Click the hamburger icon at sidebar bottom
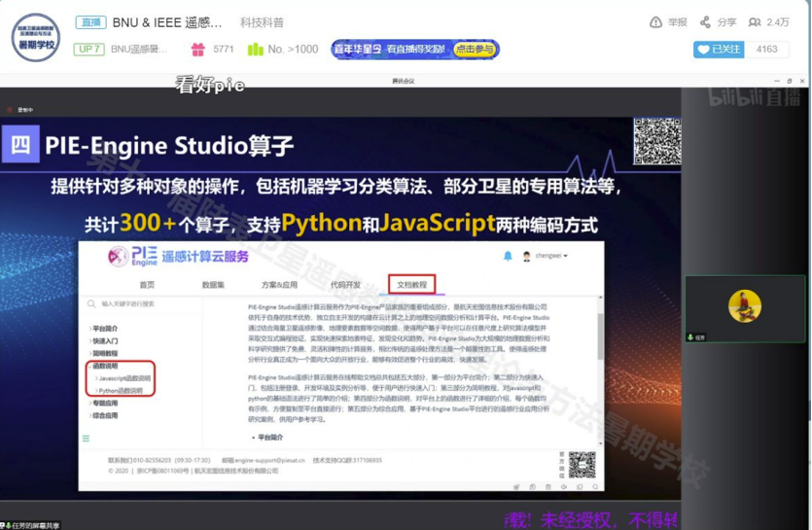This screenshot has width=812, height=530. pos(86,439)
